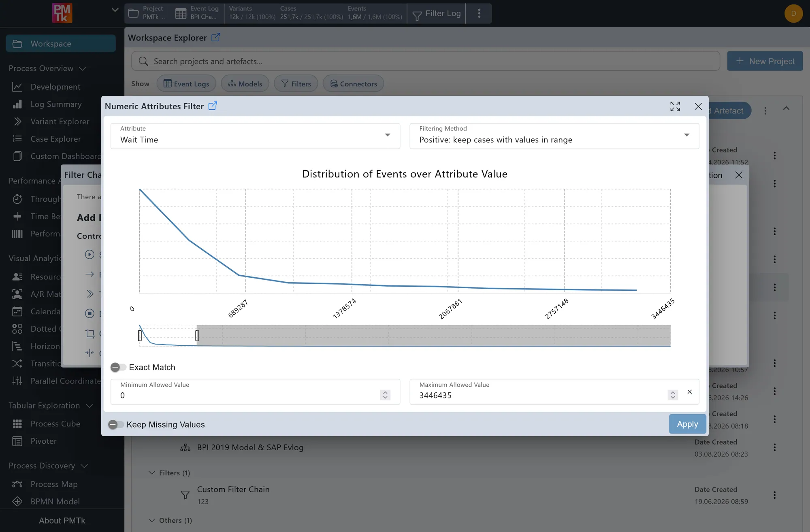This screenshot has height=532, width=810.
Task: Open Numeric Attributes Filter in new window icon
Action: (213, 106)
